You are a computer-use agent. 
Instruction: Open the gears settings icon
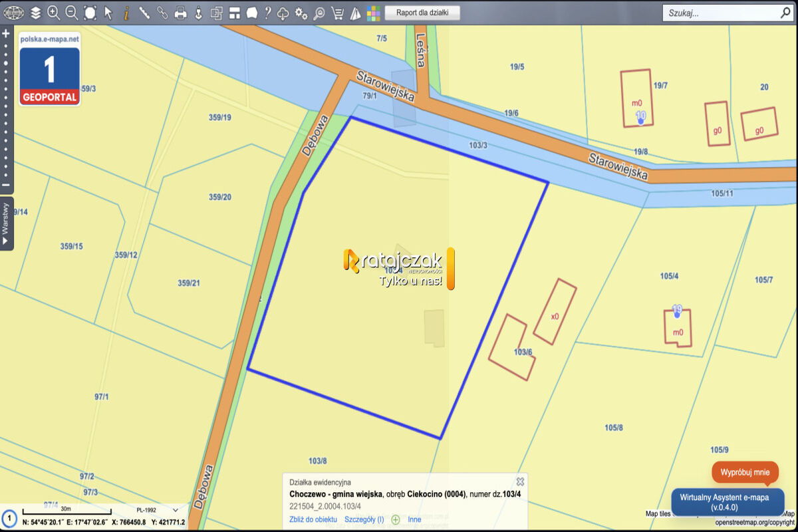coord(301,13)
